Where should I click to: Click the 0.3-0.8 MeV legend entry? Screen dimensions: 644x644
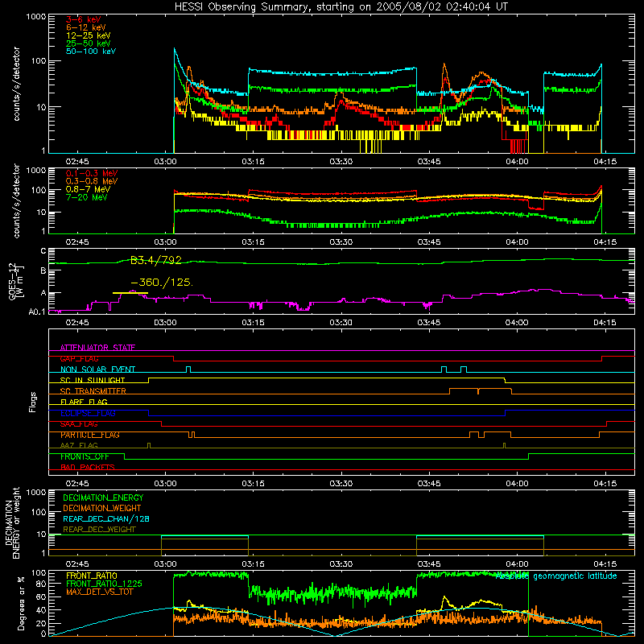point(92,181)
